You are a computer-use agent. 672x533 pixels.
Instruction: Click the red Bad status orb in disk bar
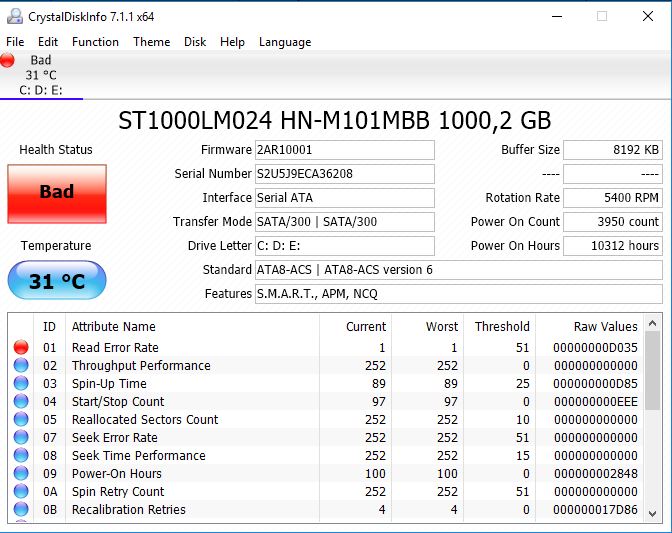pyautogui.click(x=7, y=60)
